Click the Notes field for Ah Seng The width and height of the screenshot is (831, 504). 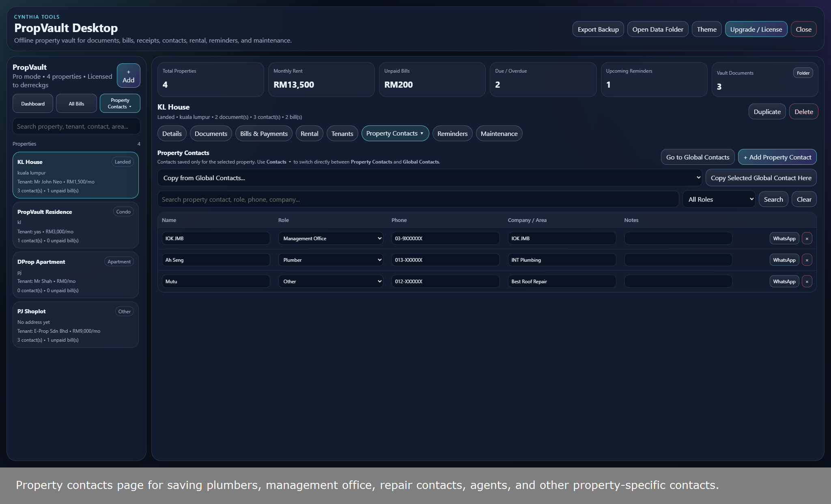(678, 260)
